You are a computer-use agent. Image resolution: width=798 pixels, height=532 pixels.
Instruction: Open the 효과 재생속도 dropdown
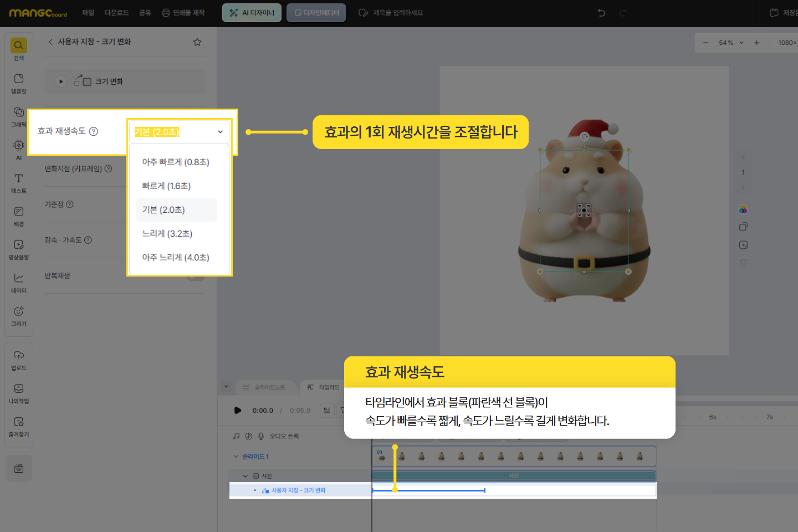tap(178, 132)
